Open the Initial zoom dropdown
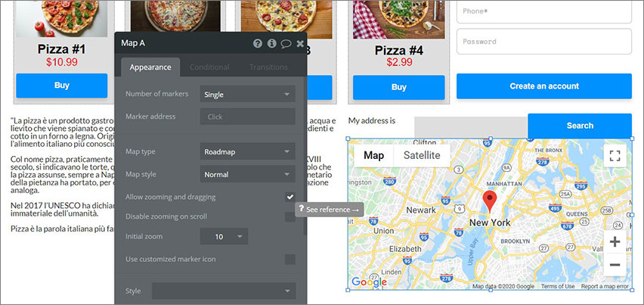 (x=224, y=236)
